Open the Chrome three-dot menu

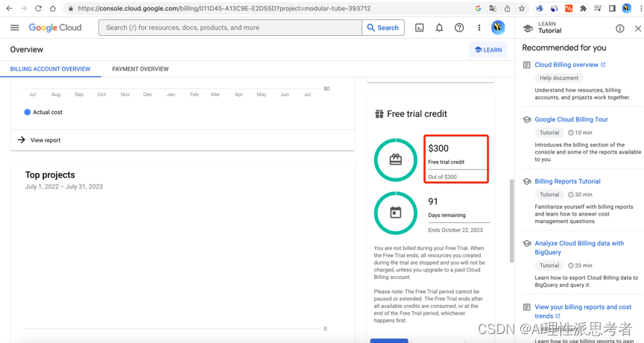[x=640, y=8]
